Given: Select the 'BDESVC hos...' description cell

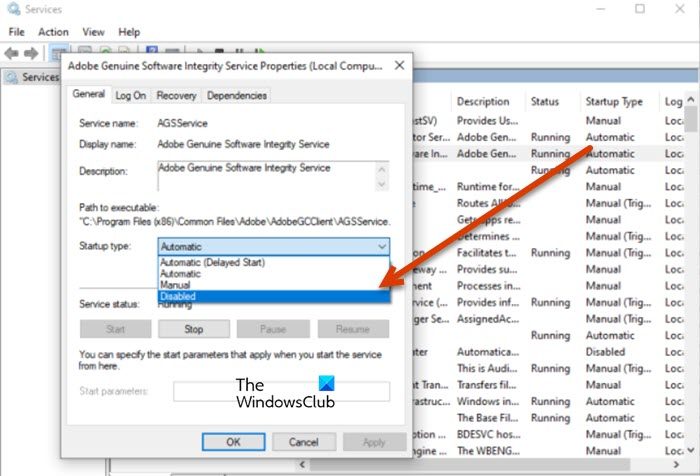Looking at the screenshot, I should click(489, 434).
